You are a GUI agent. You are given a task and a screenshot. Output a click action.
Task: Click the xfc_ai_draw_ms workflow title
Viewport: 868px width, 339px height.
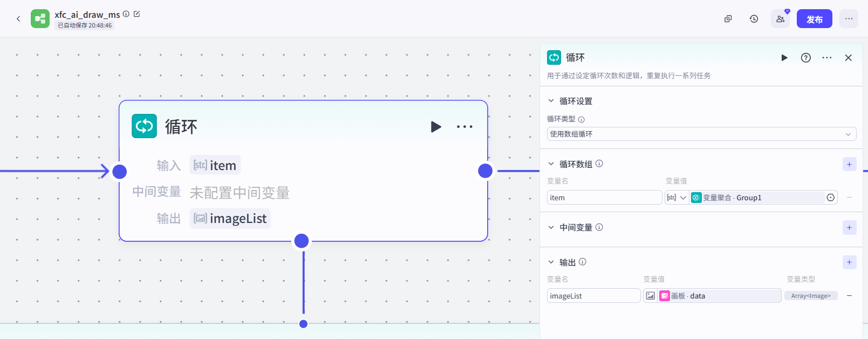click(x=87, y=15)
